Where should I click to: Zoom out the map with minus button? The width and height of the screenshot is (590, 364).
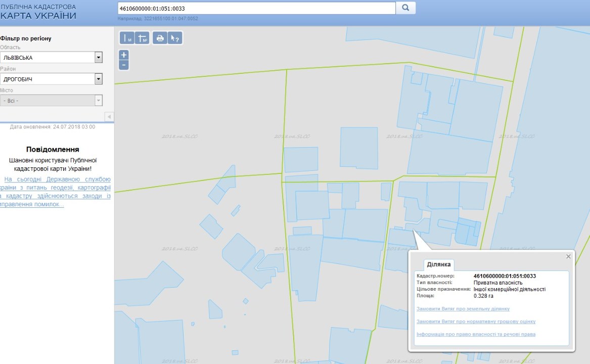(x=124, y=65)
